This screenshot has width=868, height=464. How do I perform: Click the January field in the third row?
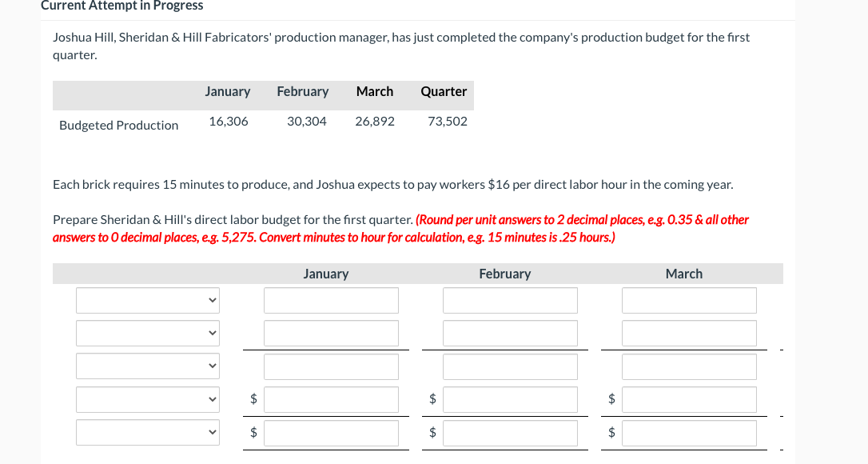point(331,367)
